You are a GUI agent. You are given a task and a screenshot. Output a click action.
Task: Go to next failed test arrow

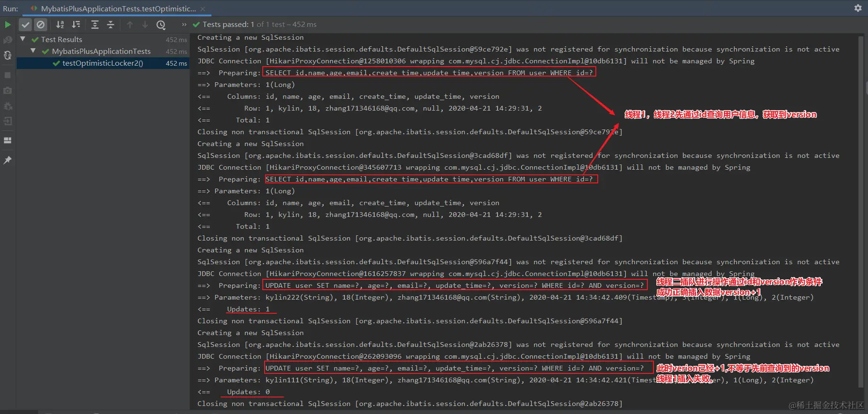pos(145,25)
